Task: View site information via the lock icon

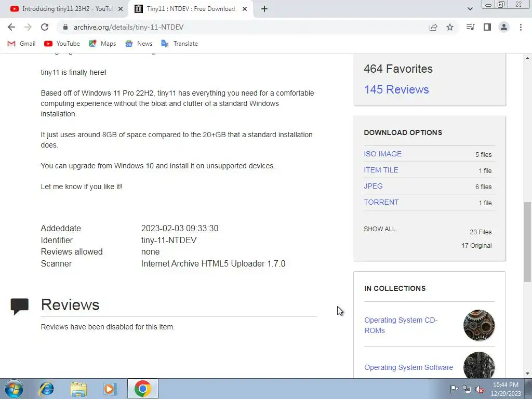Action: 65,27
